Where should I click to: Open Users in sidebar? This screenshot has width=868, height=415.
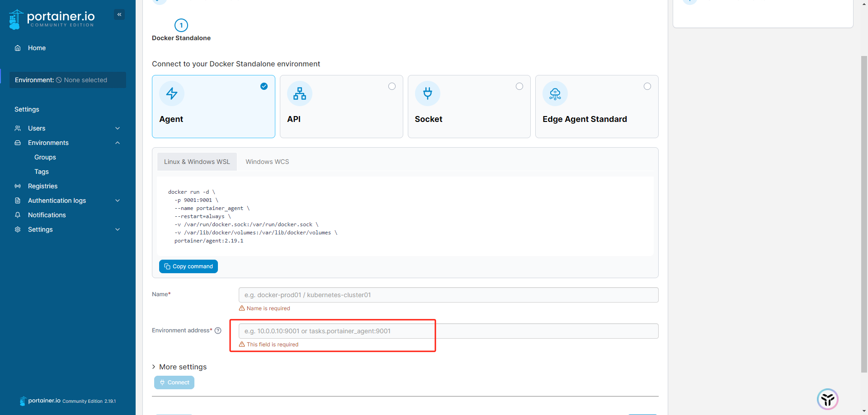click(37, 128)
